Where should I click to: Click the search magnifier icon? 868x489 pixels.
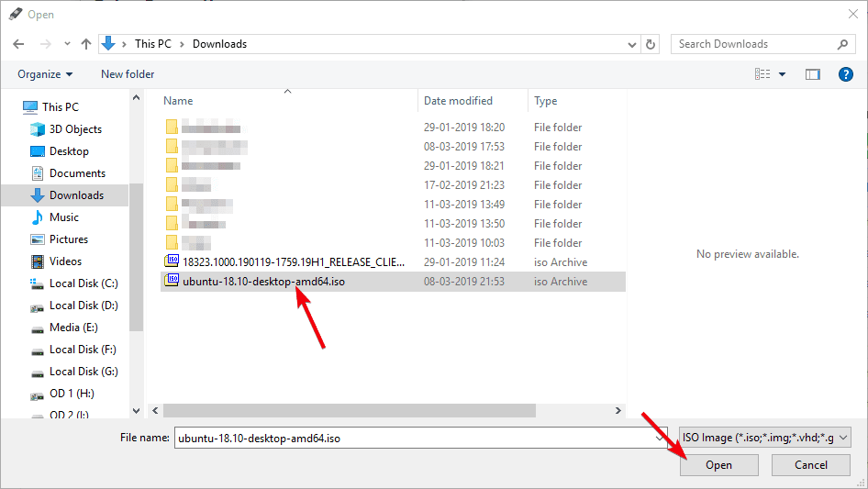click(842, 44)
